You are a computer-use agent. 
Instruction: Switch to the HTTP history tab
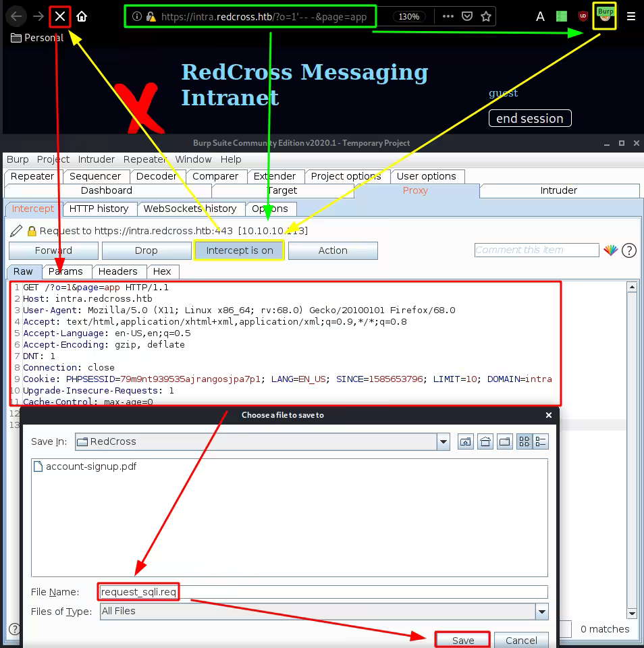coord(99,209)
